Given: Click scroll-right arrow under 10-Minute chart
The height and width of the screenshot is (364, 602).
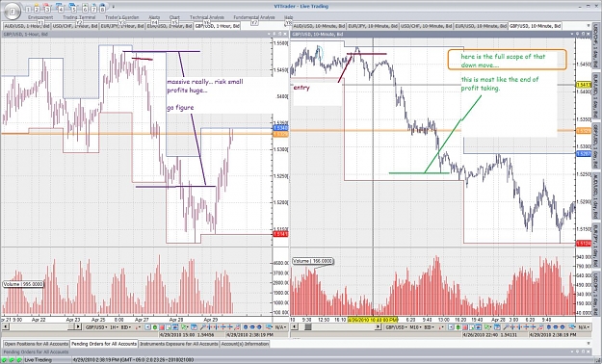Looking at the screenshot, I should [x=378, y=326].
